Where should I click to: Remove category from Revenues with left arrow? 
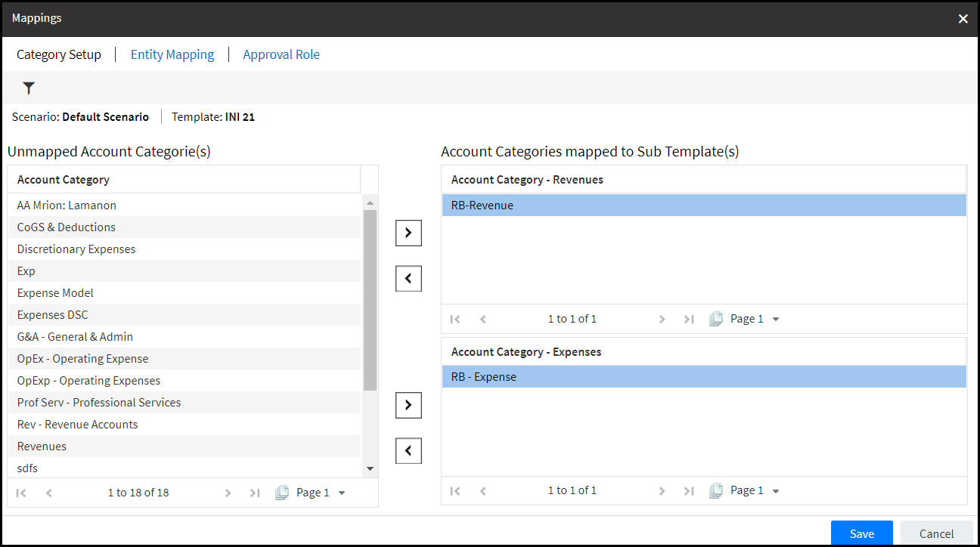click(x=408, y=279)
